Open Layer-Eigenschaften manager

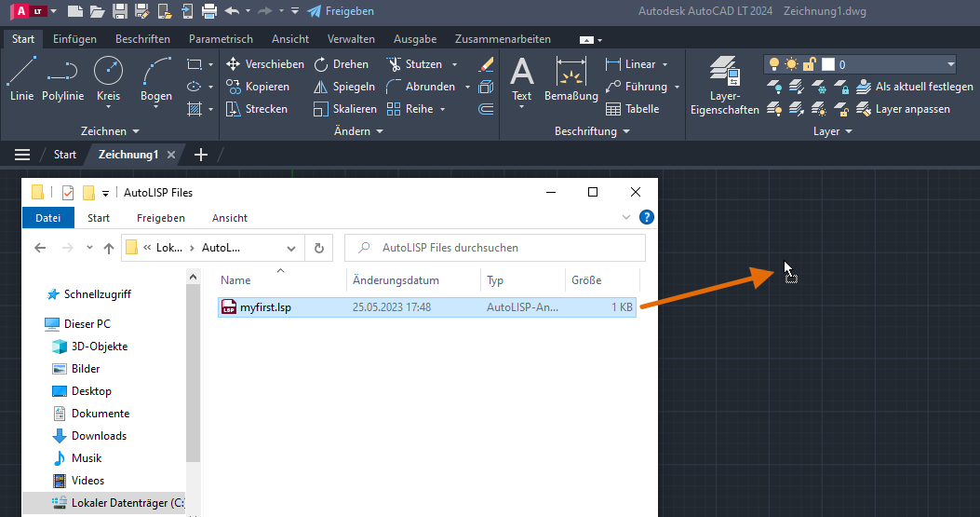click(x=724, y=86)
